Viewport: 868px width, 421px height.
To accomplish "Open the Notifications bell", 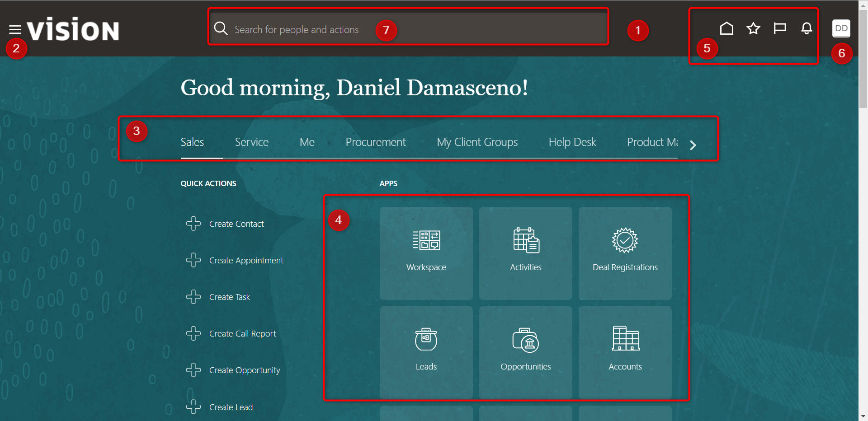I will click(x=807, y=28).
